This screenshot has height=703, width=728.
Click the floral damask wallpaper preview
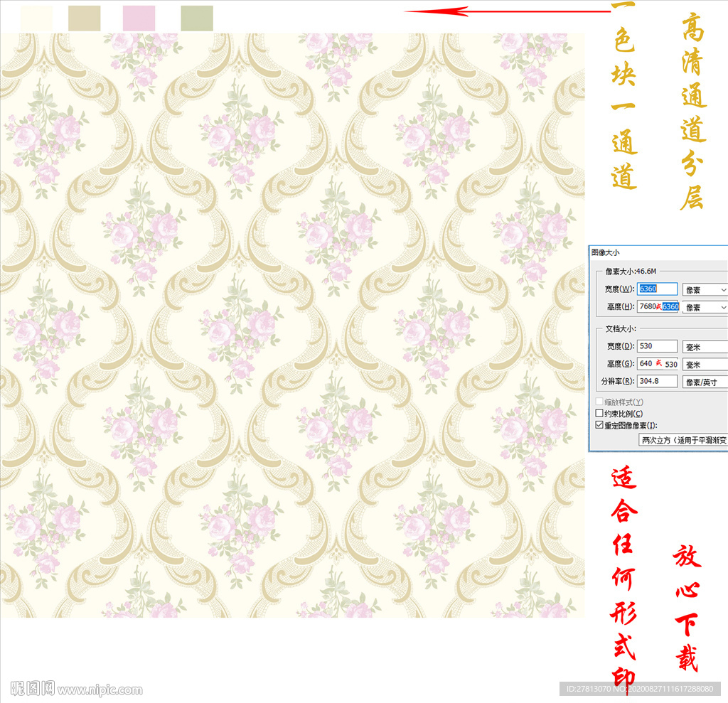pyautogui.click(x=292, y=325)
